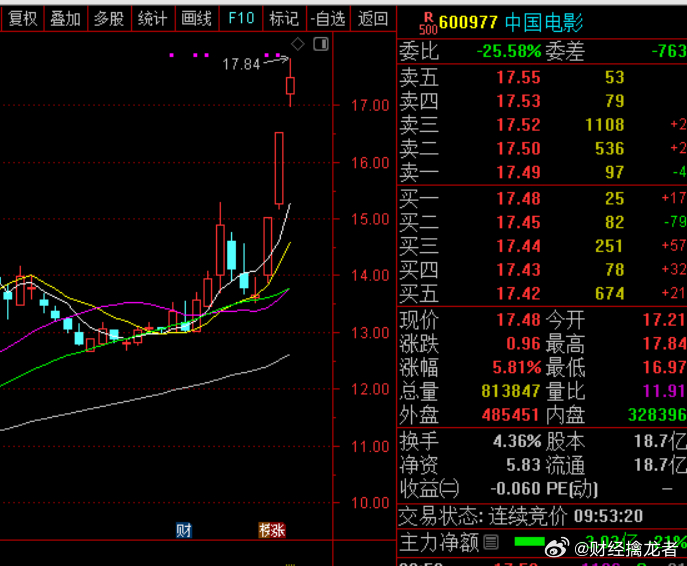Click the R 500 badge beside stock code
The width and height of the screenshot is (687, 566).
point(428,23)
